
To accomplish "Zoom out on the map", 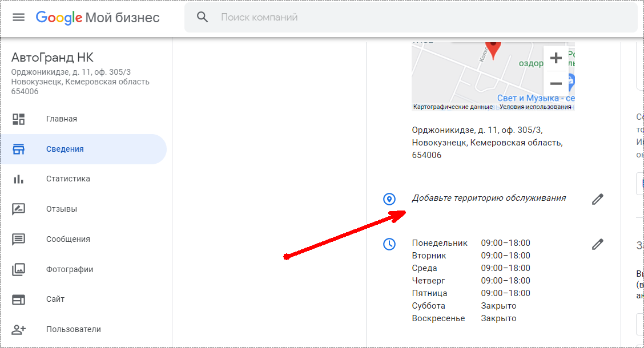I will point(556,84).
